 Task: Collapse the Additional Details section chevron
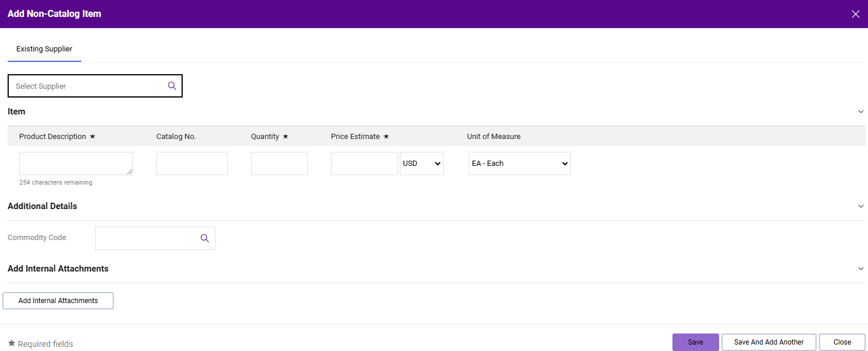[x=860, y=206]
